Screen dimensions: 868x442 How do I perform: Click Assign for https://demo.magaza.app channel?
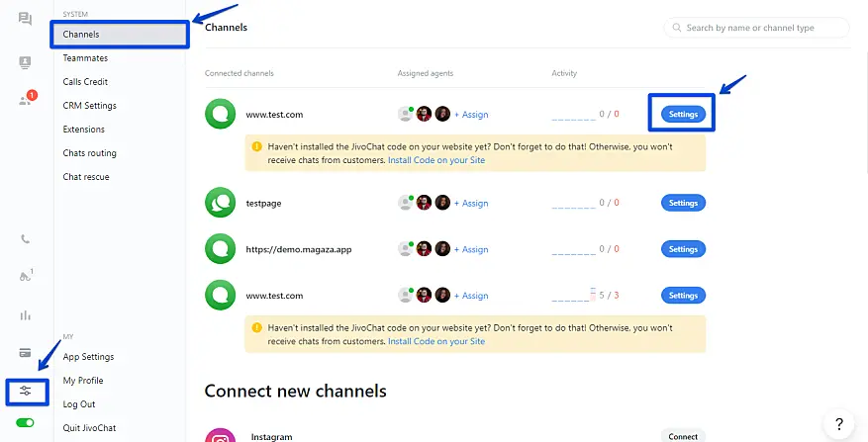471,249
